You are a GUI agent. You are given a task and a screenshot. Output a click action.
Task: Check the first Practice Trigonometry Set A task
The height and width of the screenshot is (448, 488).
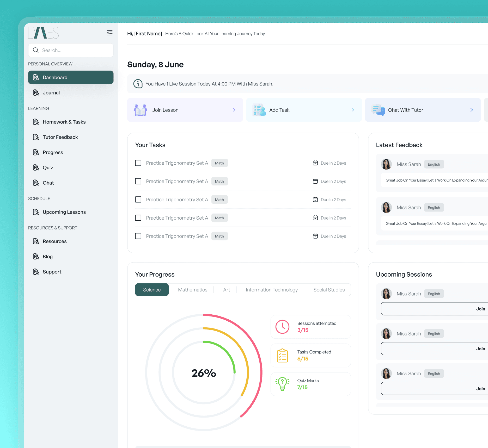tap(138, 163)
